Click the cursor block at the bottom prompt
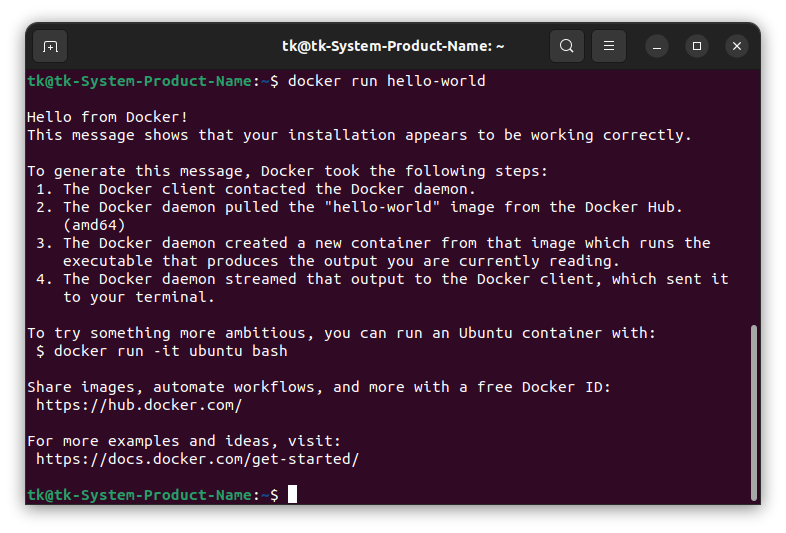The image size is (786, 533). tap(292, 494)
